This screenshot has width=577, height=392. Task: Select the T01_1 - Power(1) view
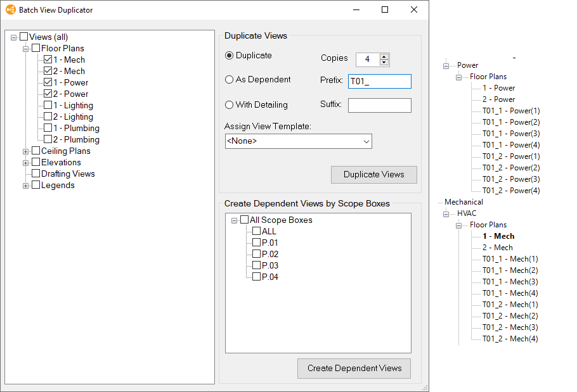click(510, 111)
